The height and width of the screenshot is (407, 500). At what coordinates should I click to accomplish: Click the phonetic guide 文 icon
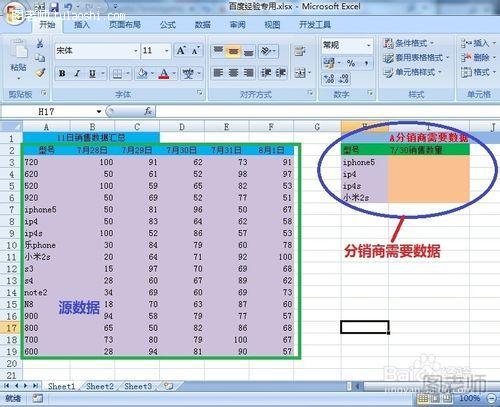(188, 73)
